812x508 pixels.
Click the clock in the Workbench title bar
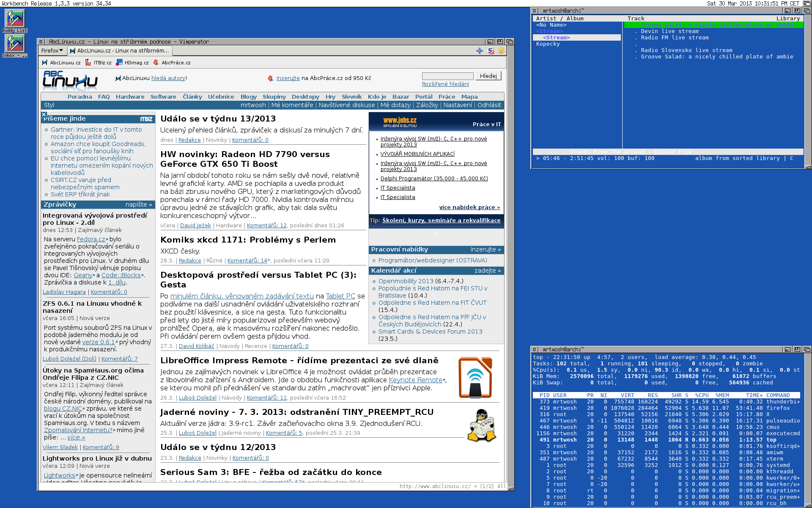pos(754,3)
